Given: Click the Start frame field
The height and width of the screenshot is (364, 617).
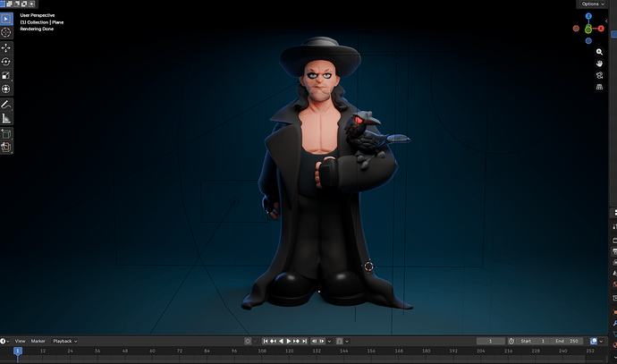Looking at the screenshot, I should (x=533, y=341).
